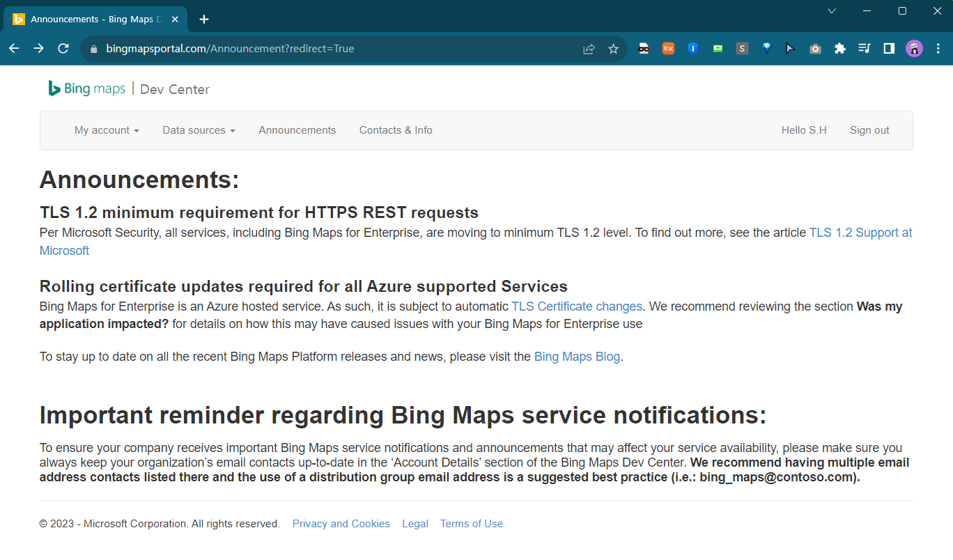
Task: Click the Bing Maps Dev Center logo
Action: tap(128, 88)
